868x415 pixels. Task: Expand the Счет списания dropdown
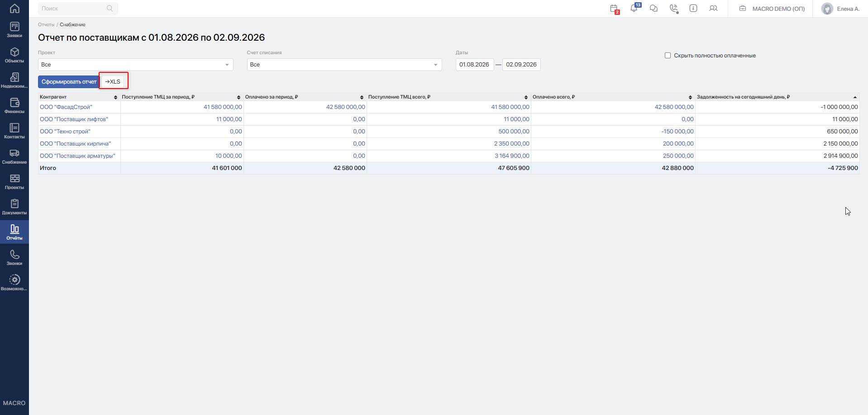(344, 65)
